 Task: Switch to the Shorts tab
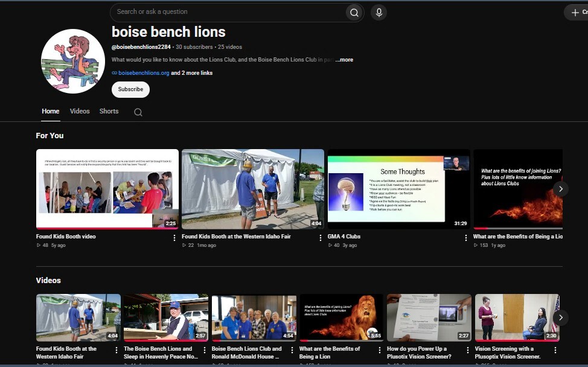click(x=109, y=111)
